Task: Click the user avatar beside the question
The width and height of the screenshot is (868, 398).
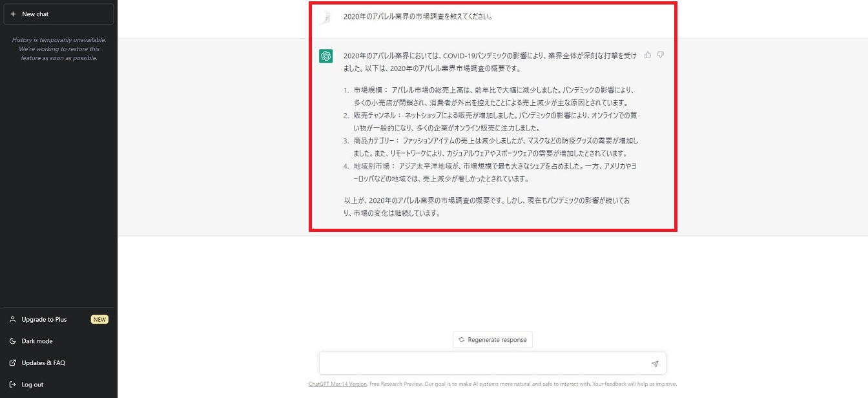Action: (326, 17)
